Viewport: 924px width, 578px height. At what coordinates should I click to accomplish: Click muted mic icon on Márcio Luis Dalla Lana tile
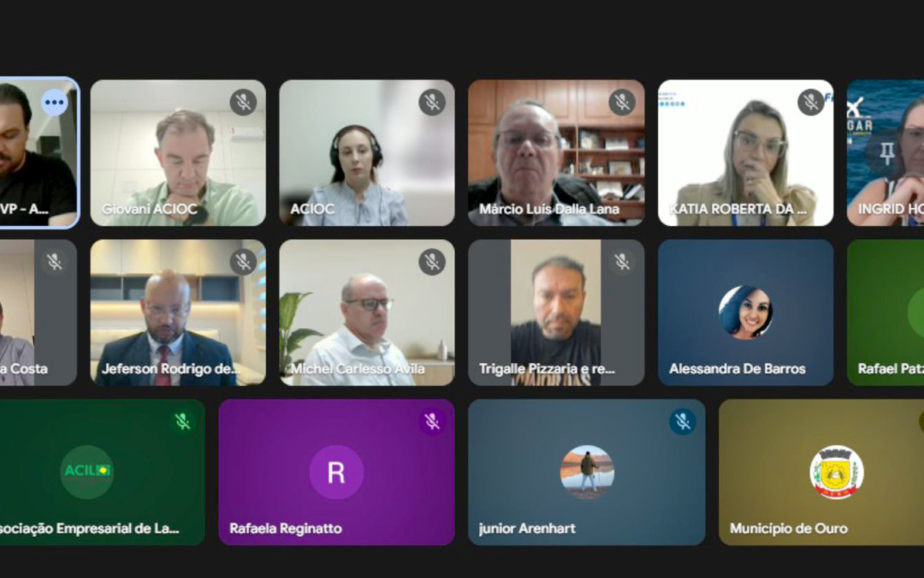[x=622, y=102]
